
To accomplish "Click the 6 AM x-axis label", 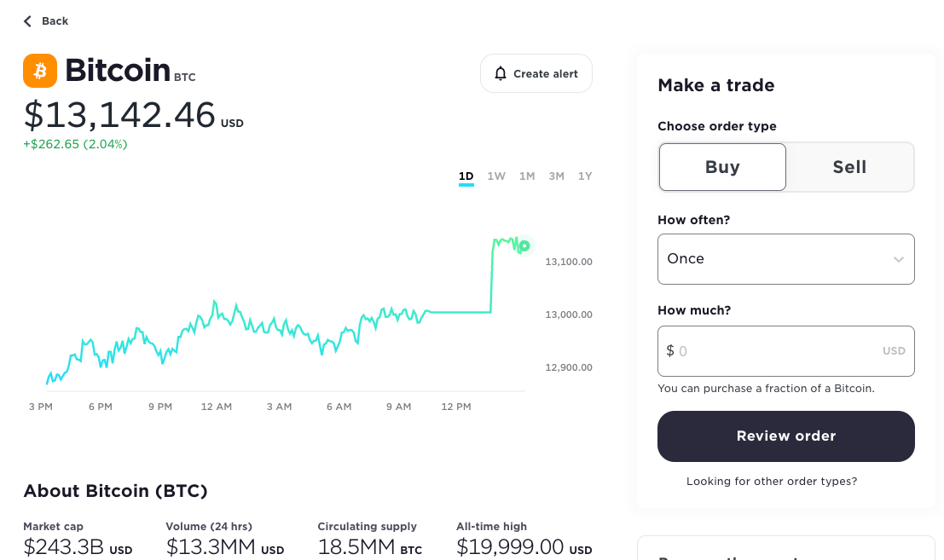I will (x=339, y=407).
